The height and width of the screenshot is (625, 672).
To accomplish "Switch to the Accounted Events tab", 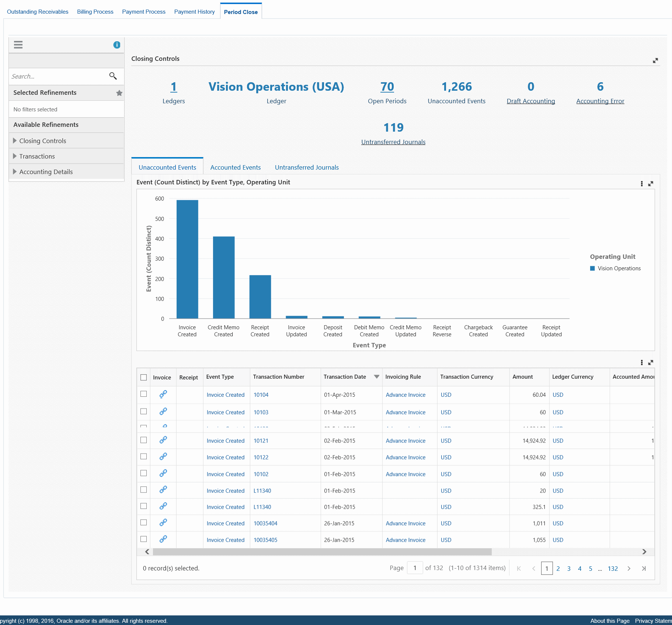I will point(236,167).
